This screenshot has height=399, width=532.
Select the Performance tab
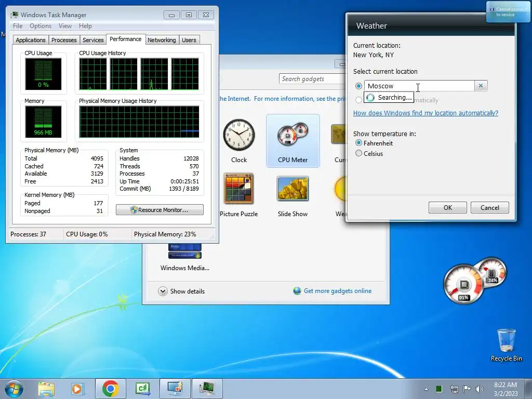pos(126,39)
